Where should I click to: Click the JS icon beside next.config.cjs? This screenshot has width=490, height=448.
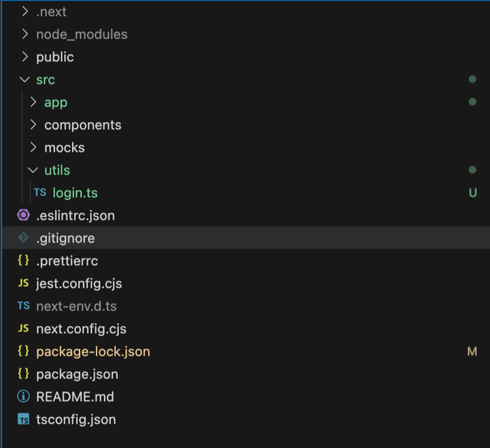pos(24,328)
